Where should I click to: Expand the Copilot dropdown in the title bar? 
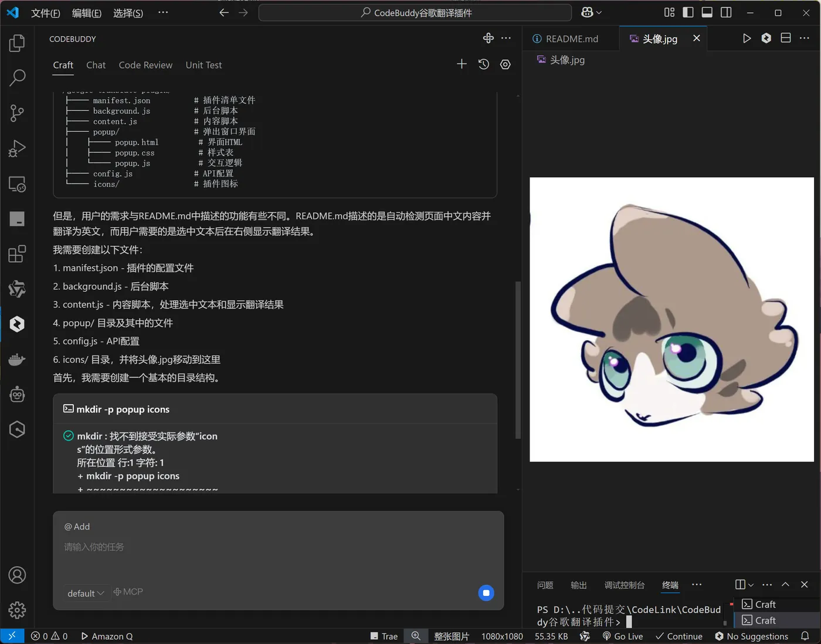click(x=599, y=12)
